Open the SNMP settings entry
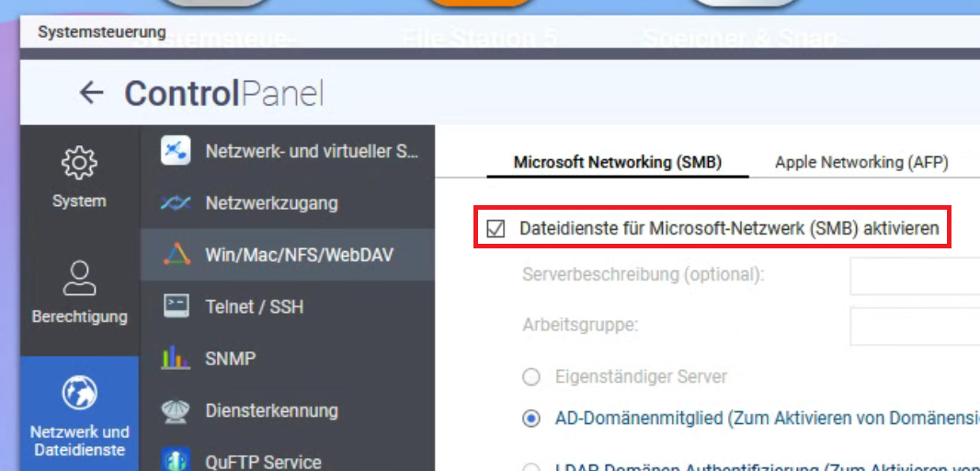 [230, 358]
